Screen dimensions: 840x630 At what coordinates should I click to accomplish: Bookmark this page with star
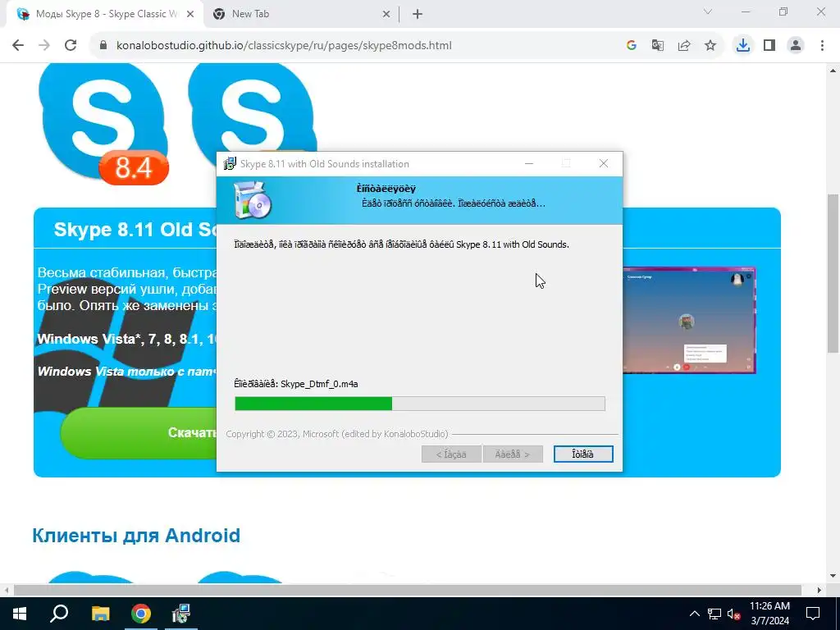[x=710, y=46]
